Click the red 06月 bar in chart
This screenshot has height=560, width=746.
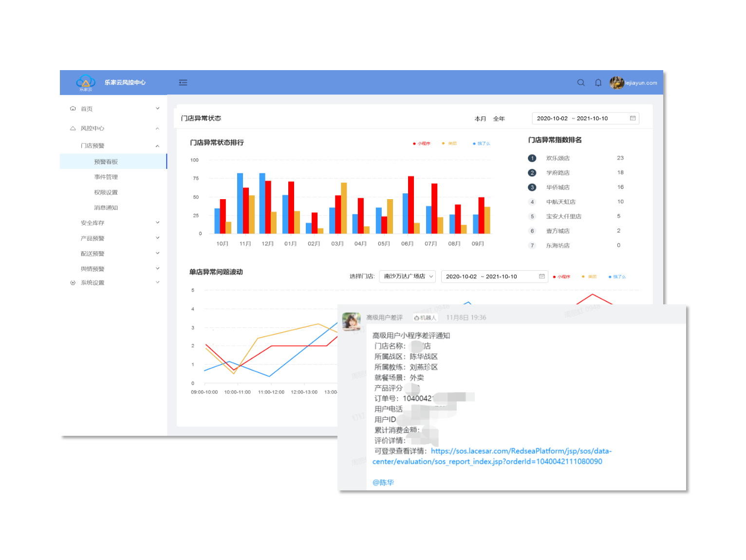(x=411, y=205)
